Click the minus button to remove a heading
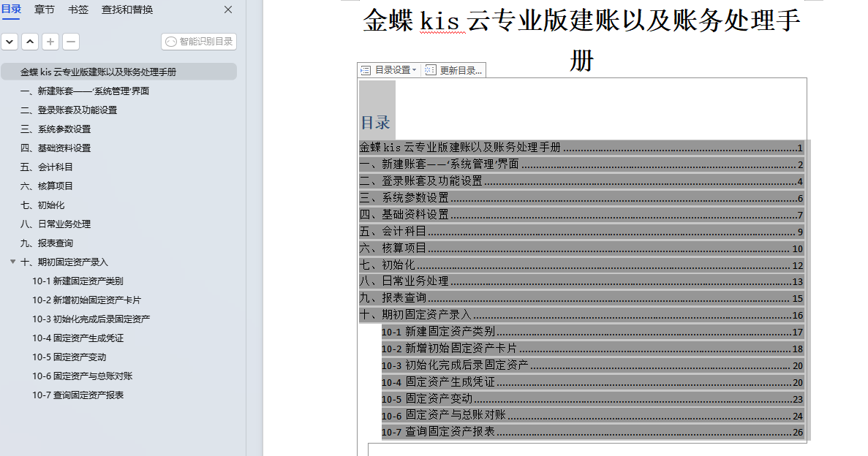868x456 pixels. click(71, 42)
